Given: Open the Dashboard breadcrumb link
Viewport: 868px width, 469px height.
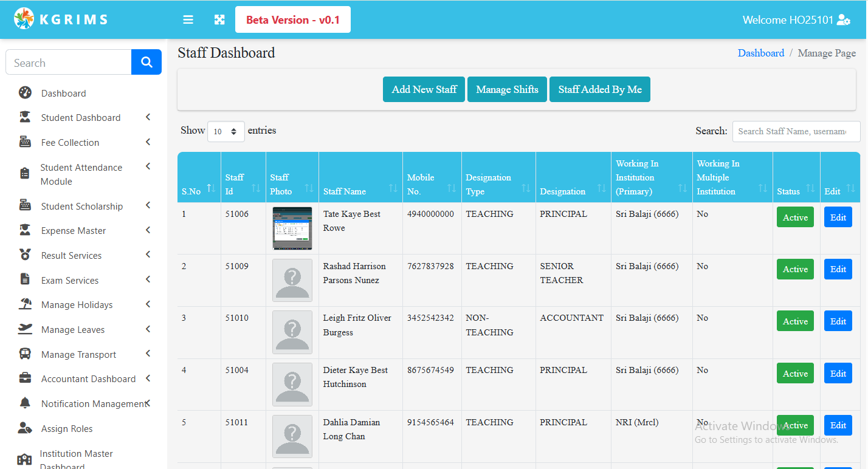Looking at the screenshot, I should [x=760, y=53].
